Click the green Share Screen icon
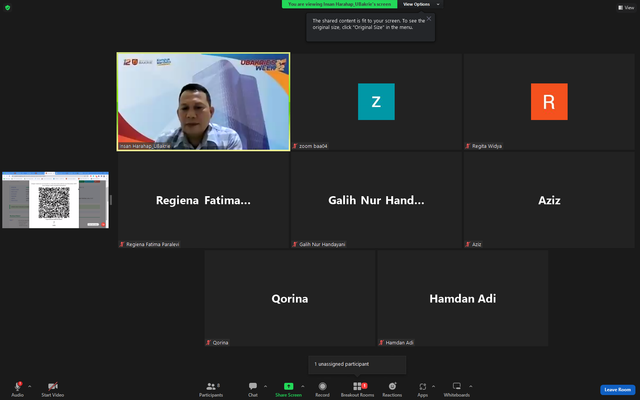The image size is (640, 400). 289,386
